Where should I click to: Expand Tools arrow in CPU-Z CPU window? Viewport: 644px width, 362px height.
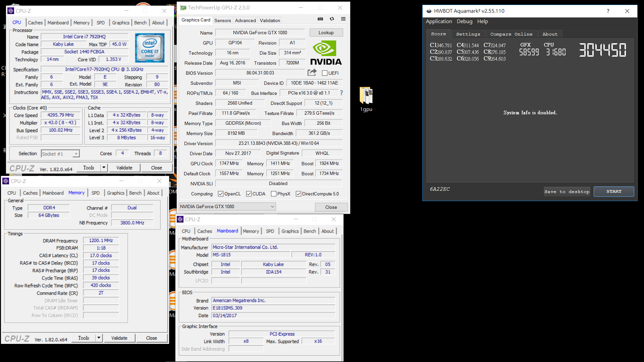pos(104,168)
